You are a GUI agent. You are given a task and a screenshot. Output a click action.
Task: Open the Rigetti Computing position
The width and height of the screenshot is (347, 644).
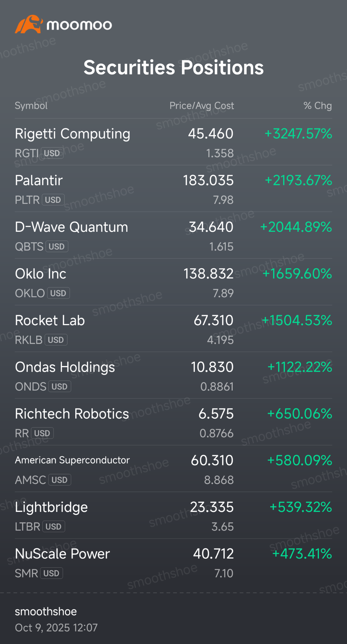173,142
